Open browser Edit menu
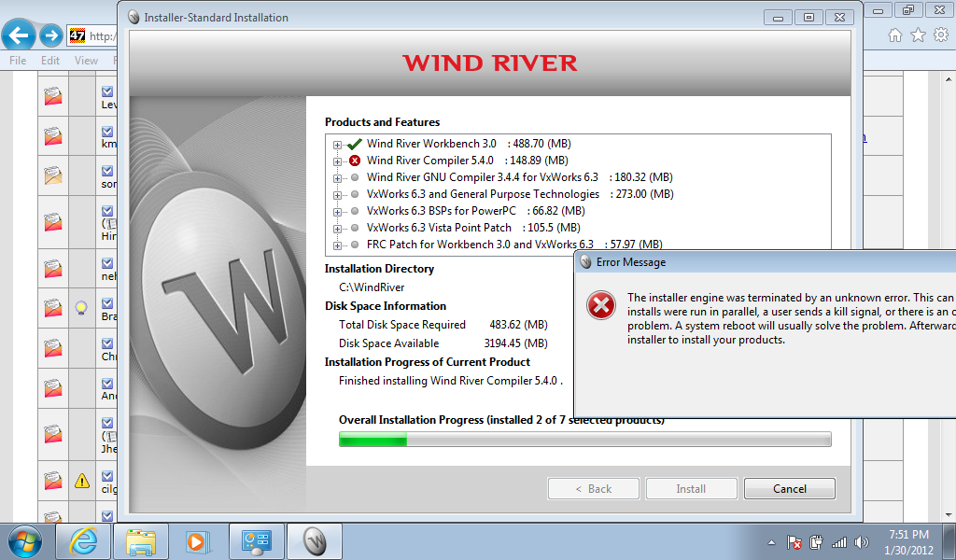 click(50, 61)
